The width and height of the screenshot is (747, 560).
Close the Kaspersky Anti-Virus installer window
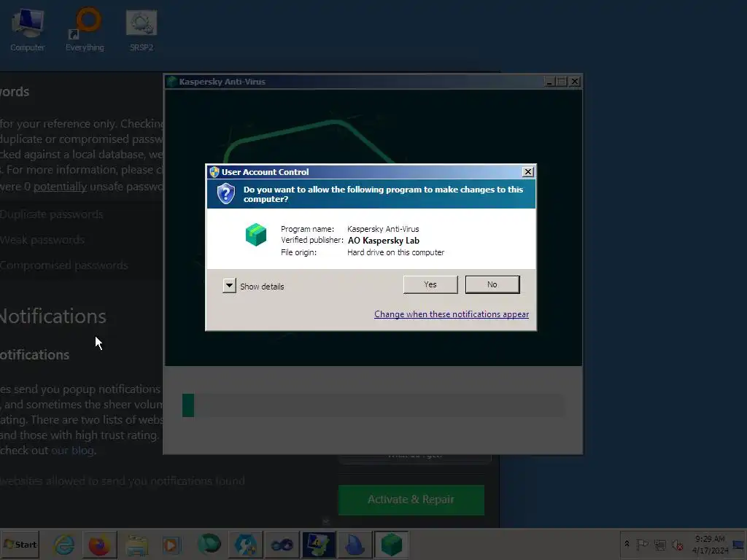[x=575, y=82]
